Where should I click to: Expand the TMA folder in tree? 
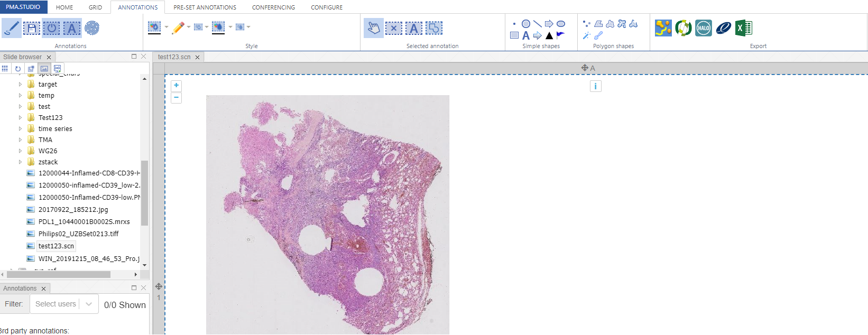pyautogui.click(x=21, y=140)
